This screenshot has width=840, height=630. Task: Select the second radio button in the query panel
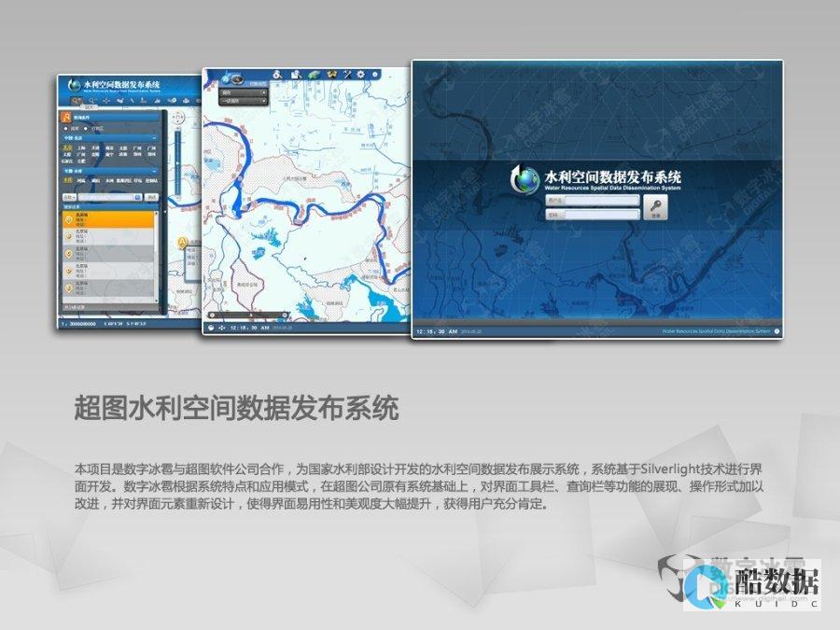tap(86, 129)
